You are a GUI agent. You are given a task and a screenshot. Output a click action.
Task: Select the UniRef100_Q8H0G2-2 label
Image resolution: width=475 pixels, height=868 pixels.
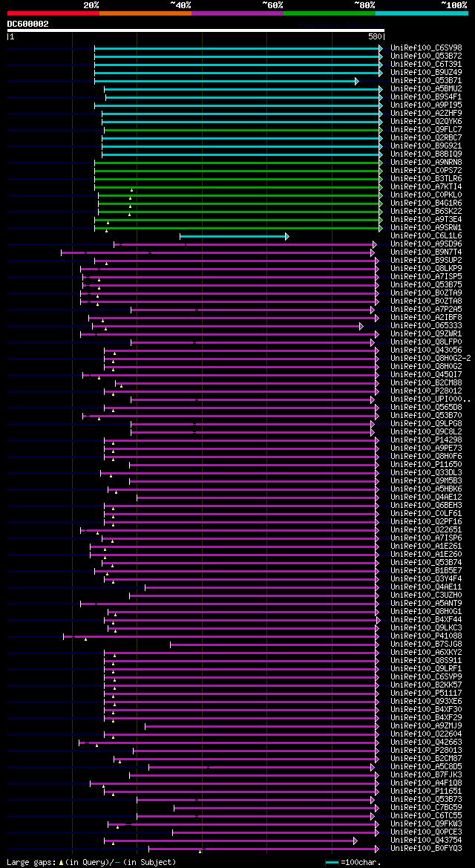(x=430, y=358)
